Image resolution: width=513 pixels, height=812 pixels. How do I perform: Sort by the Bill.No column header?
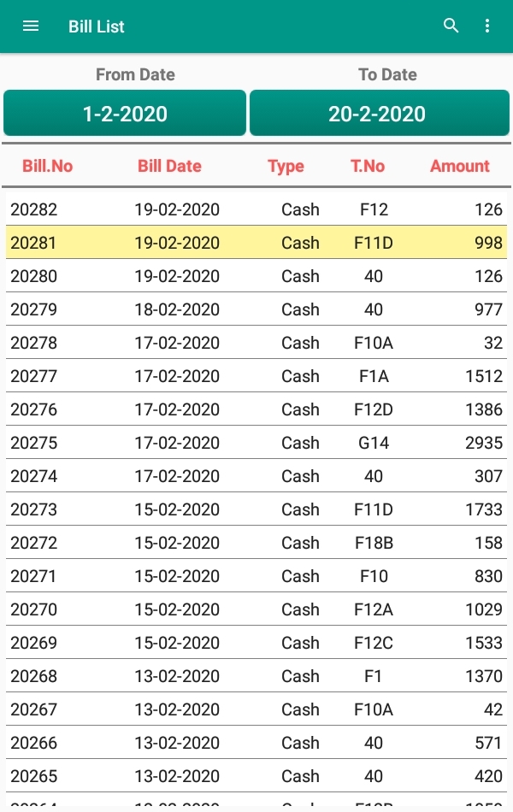coord(47,166)
